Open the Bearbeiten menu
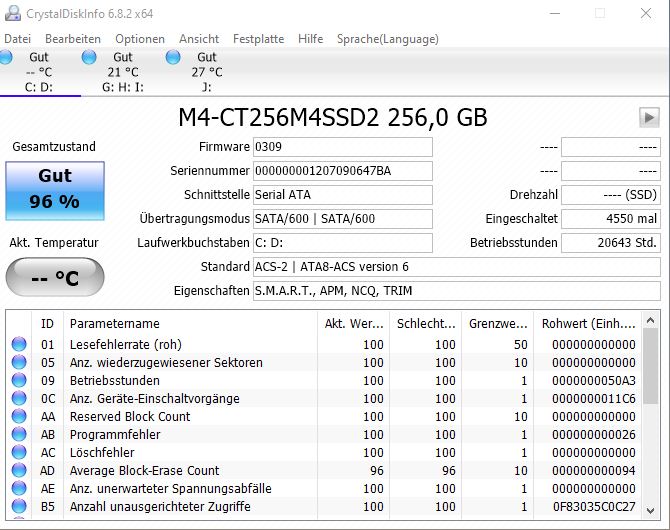Screen dimensions: 670x530 pyautogui.click(x=73, y=39)
